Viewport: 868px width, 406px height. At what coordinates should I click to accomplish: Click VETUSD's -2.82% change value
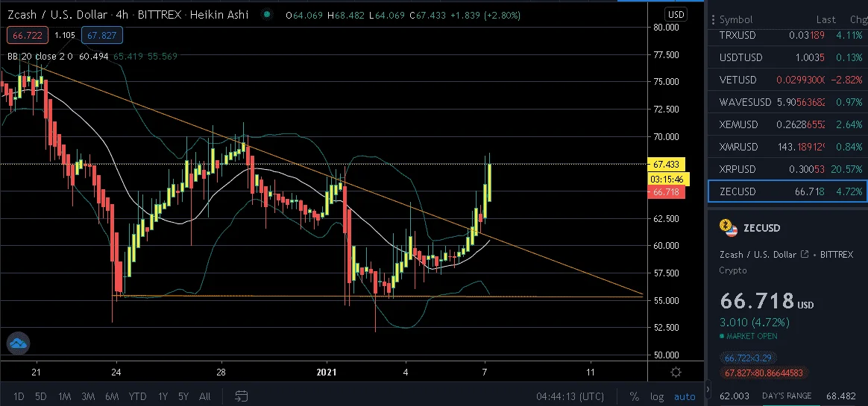[x=847, y=80]
